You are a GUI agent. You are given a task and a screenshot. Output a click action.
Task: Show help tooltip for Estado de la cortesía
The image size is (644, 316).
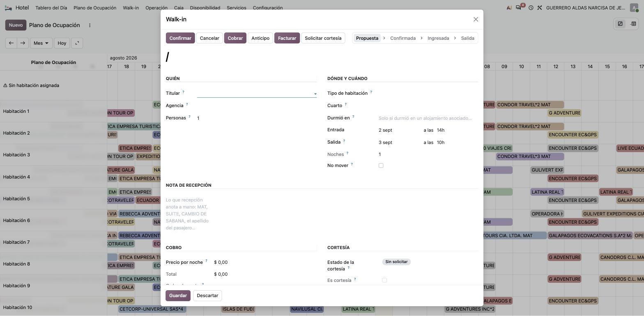tap(348, 268)
